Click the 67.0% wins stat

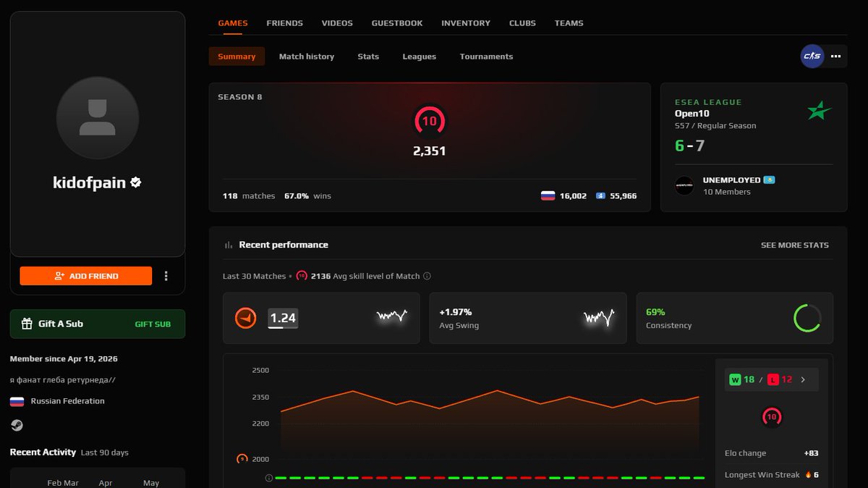click(x=307, y=195)
